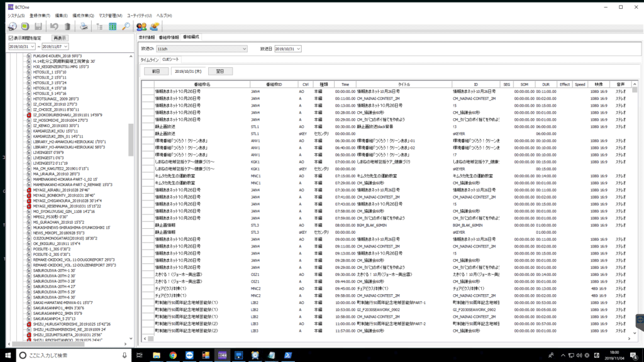The height and width of the screenshot is (362, 644).
Task: Open the 放送Ch 111ch dropdown
Action: pos(244,49)
